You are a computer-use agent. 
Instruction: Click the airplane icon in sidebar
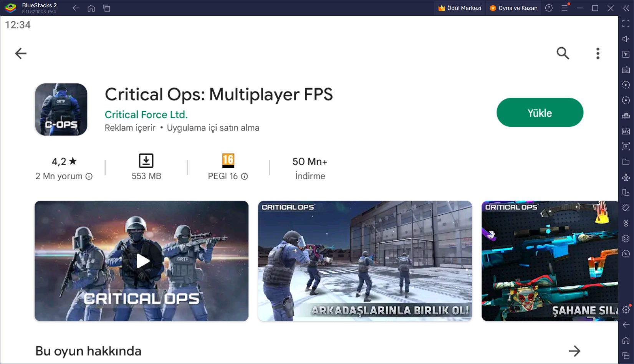[x=626, y=177]
